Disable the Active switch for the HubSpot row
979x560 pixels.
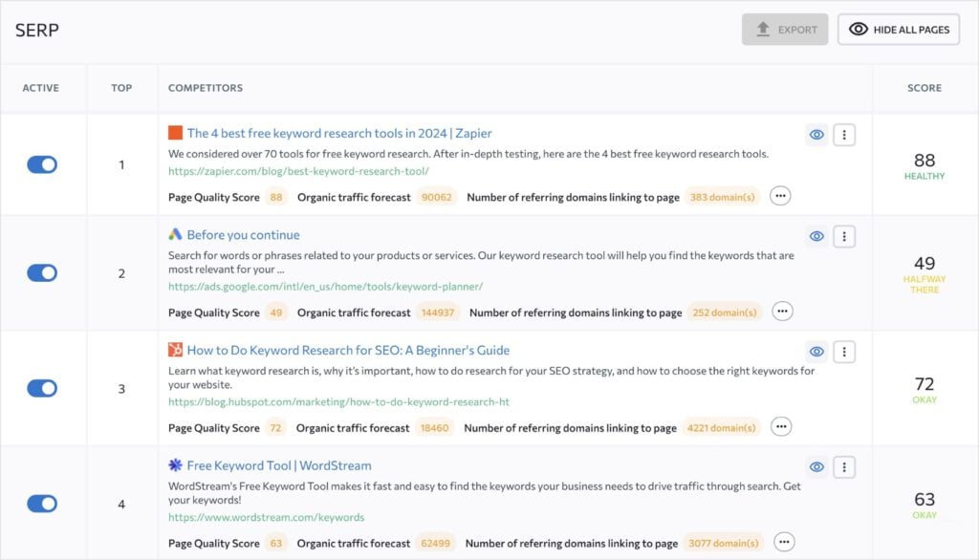pos(41,388)
